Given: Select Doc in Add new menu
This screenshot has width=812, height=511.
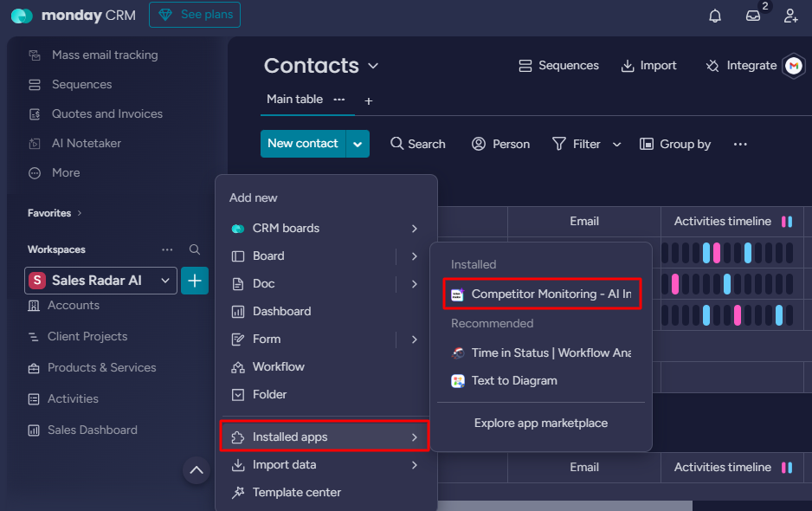Looking at the screenshot, I should (x=263, y=284).
